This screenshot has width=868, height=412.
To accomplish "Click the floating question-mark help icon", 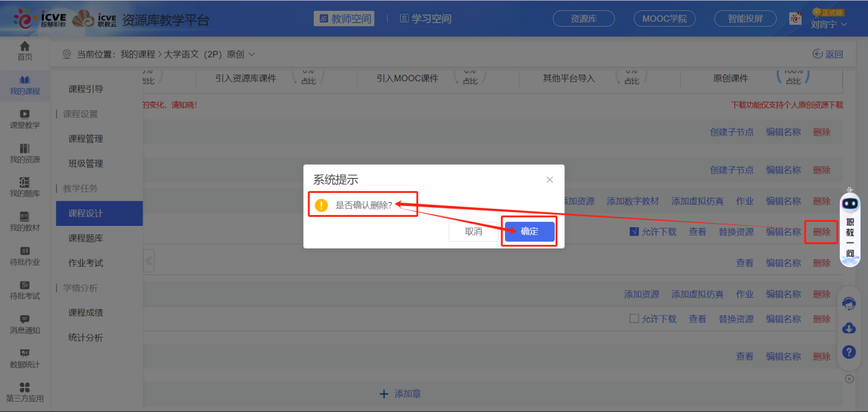I will pyautogui.click(x=848, y=352).
